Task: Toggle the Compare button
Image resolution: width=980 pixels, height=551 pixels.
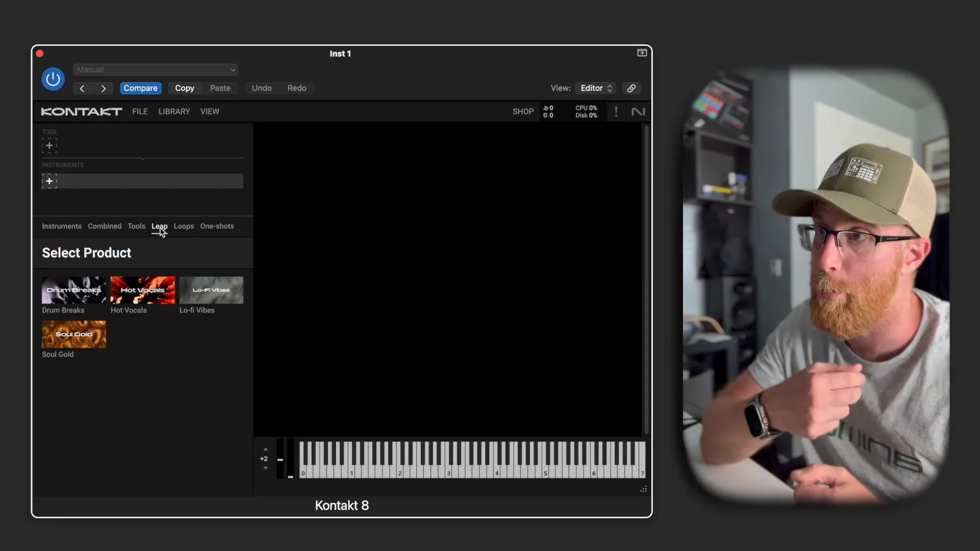Action: tap(140, 88)
